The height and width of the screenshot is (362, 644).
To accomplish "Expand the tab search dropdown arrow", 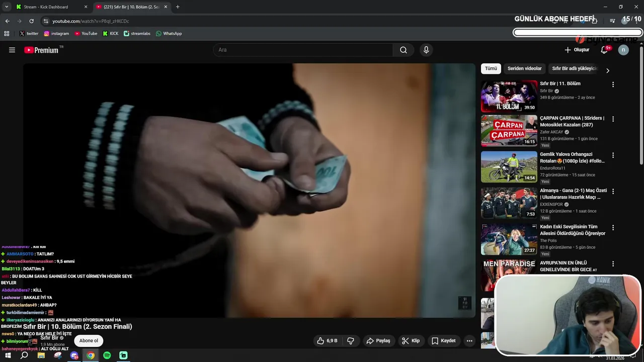I will [x=7, y=7].
